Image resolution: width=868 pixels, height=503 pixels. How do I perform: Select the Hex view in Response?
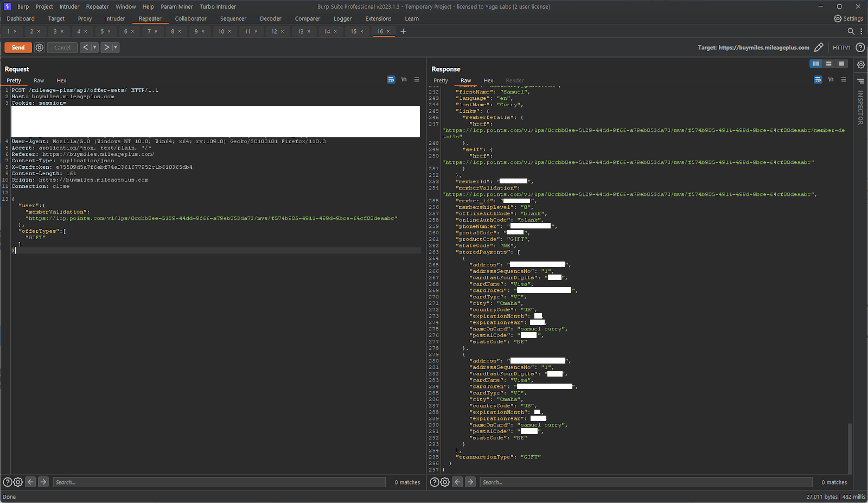[x=488, y=80]
